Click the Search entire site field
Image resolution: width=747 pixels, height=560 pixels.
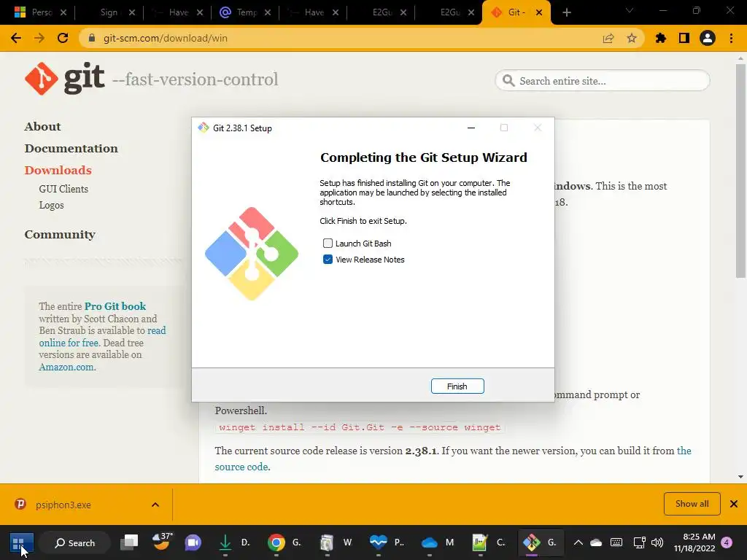[x=603, y=80]
